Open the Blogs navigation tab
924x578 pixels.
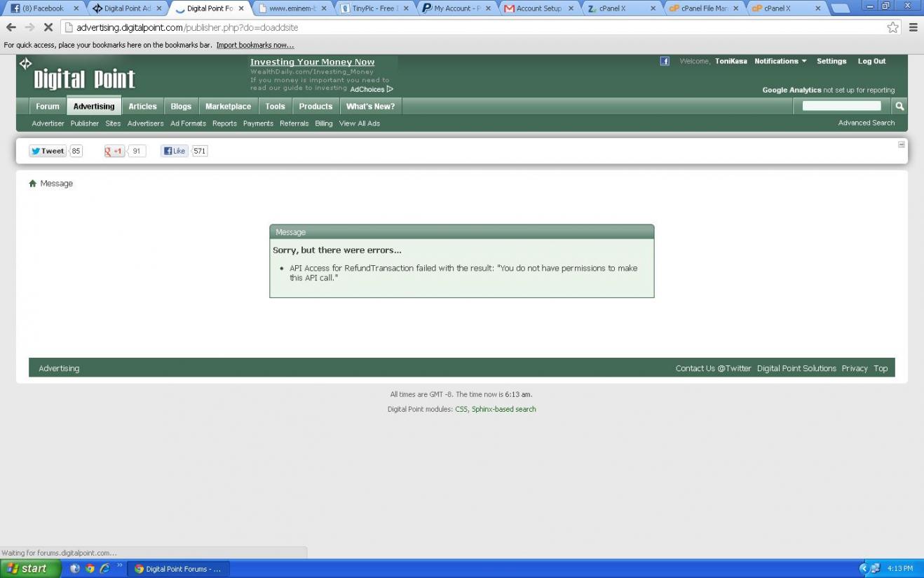tap(181, 107)
